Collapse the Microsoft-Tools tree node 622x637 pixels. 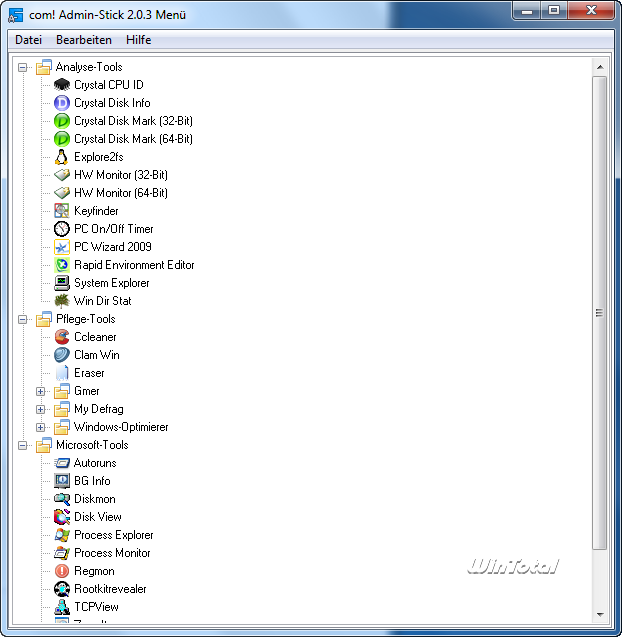pos(23,446)
